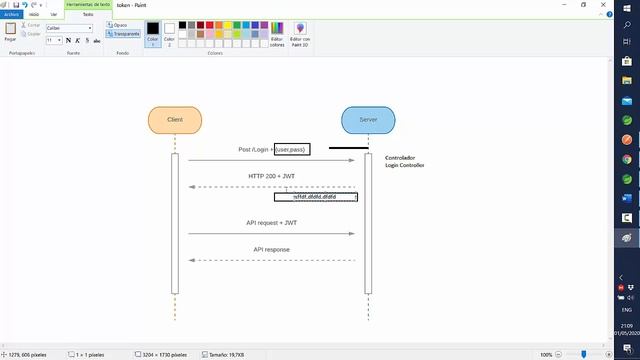Viewport: 640px width, 360px height.
Task: Click the Server shape on canvas
Action: pos(368,120)
